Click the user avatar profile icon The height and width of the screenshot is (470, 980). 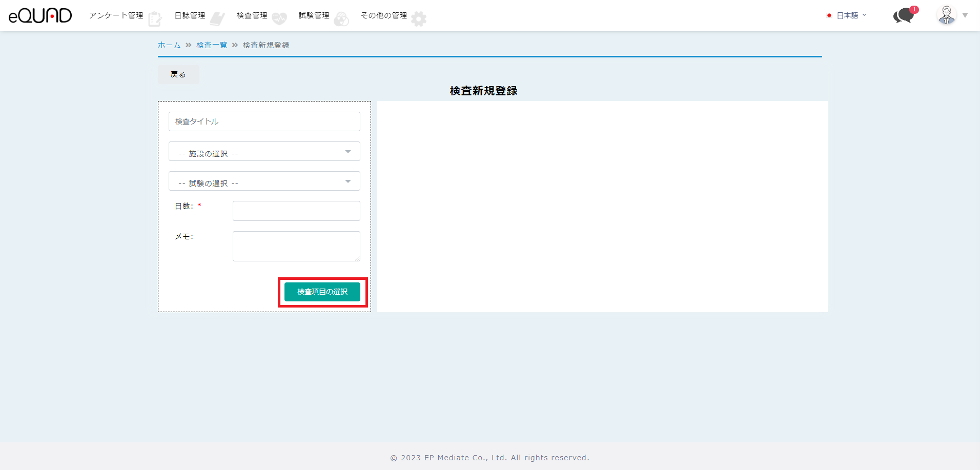[x=946, y=15]
